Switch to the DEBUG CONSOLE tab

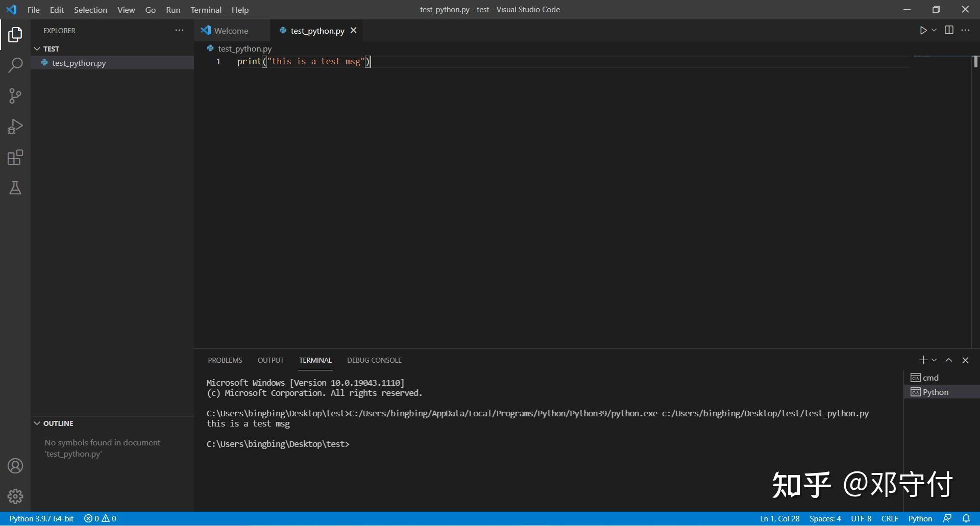click(374, 360)
